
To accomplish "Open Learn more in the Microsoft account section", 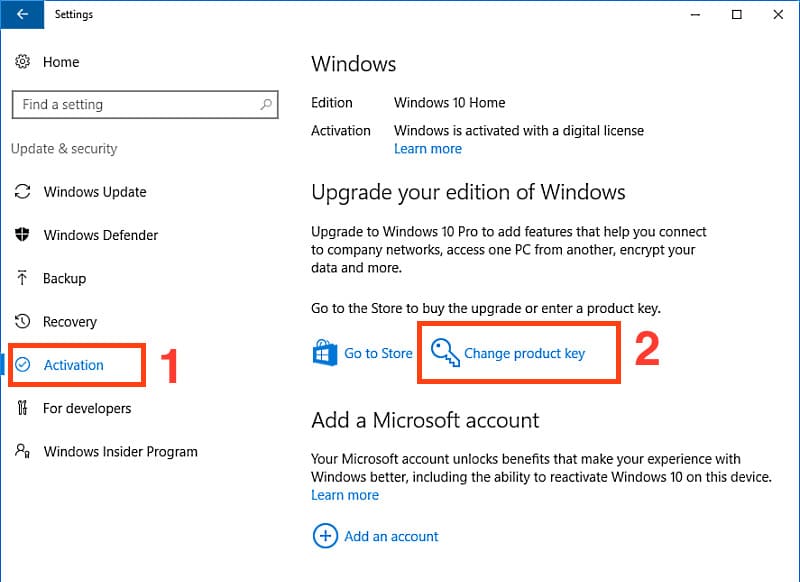I will point(345,495).
